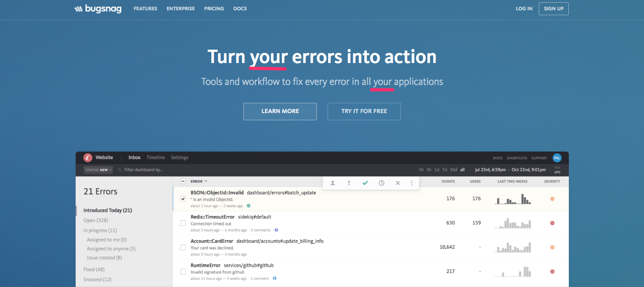Viewport: 644px width, 287px height.
Task: Toggle the PDT/UTC timezone switch
Action: pyautogui.click(x=557, y=170)
